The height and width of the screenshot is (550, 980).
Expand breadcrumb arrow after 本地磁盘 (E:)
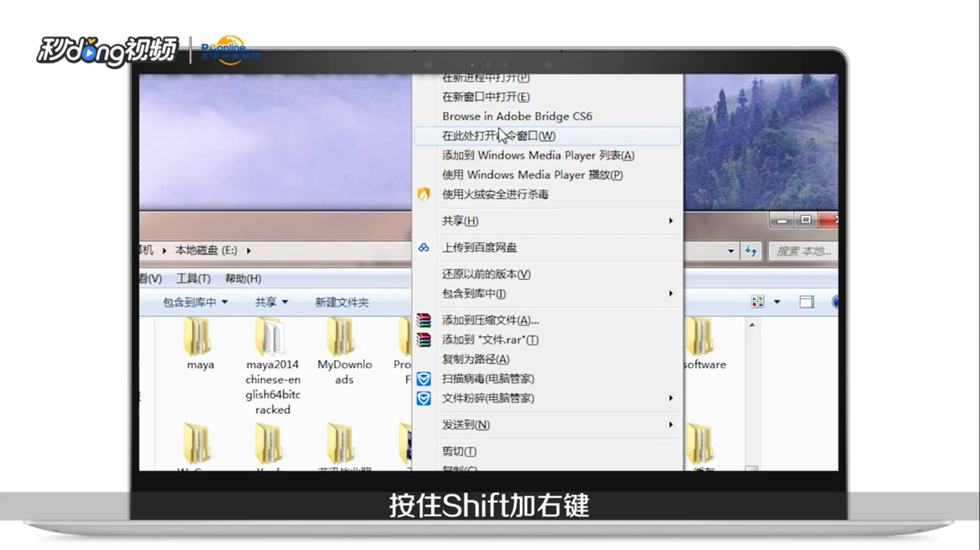248,251
